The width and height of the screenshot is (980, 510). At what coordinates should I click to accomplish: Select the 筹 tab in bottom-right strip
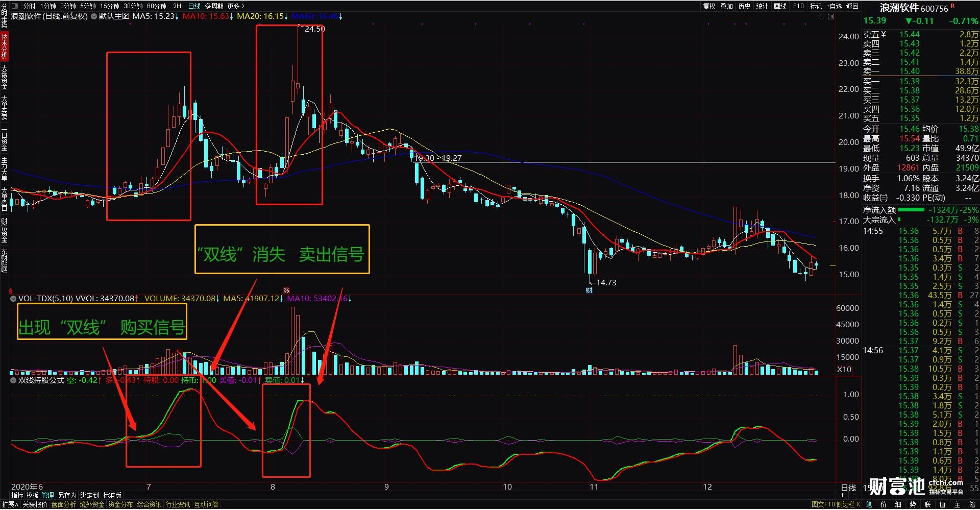point(972,504)
